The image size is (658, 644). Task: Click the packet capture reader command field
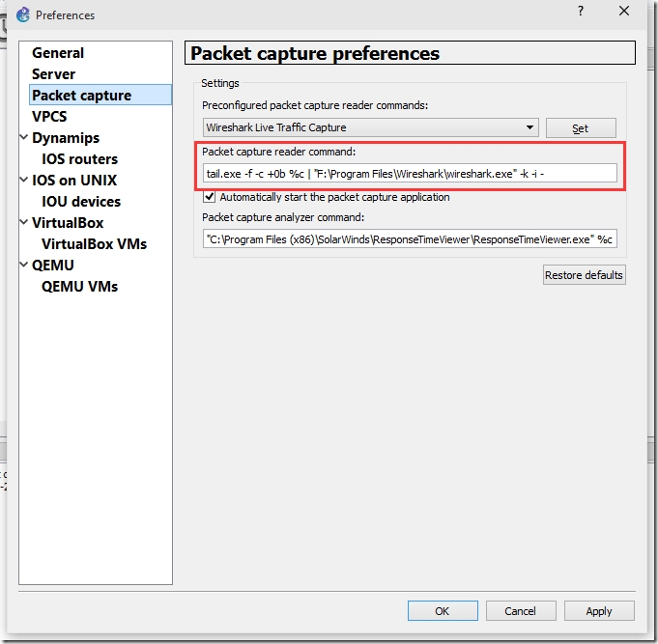tap(410, 173)
